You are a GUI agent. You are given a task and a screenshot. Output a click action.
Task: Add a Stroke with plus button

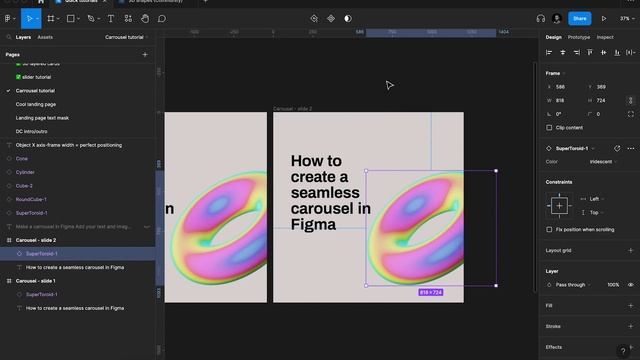tap(631, 326)
